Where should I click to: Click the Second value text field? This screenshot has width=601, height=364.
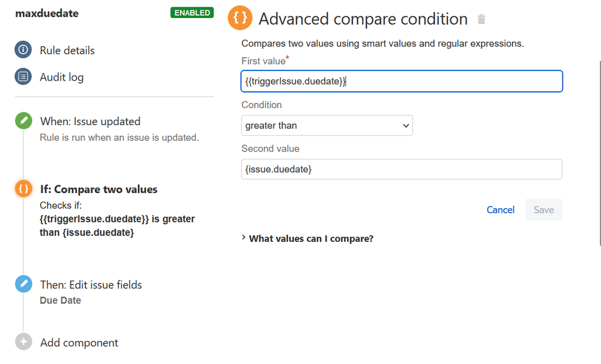(x=401, y=170)
